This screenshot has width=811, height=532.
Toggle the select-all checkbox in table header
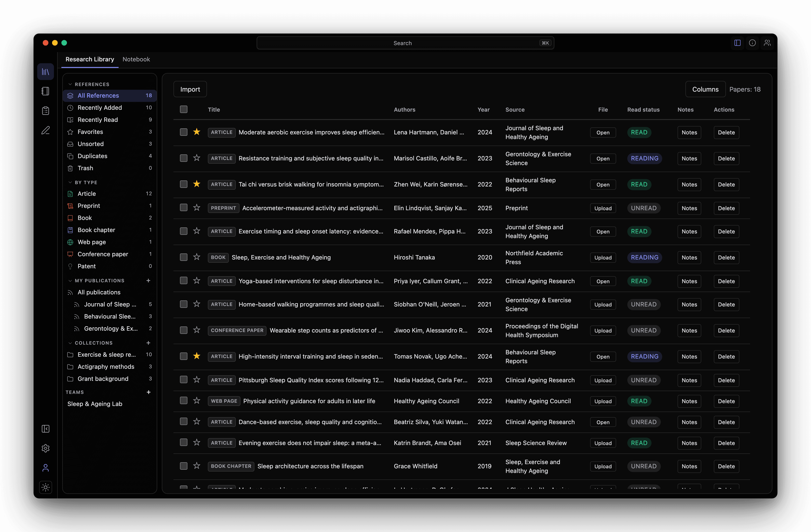184,109
